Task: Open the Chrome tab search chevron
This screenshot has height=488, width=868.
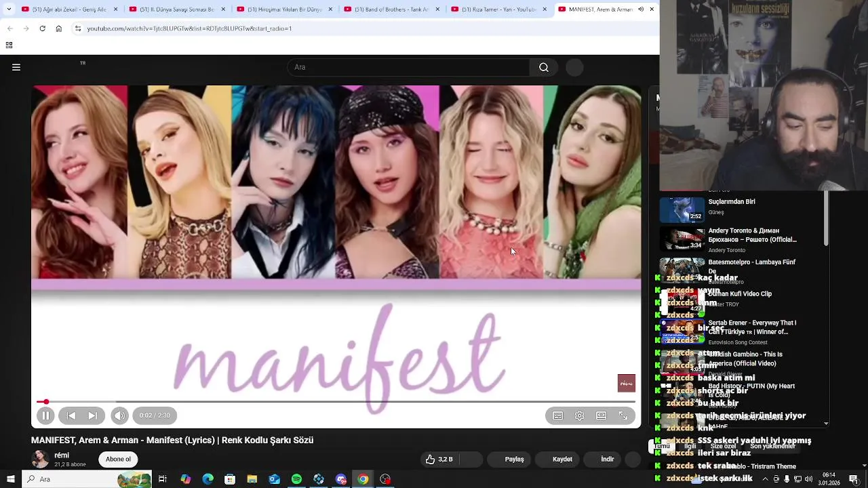Action: coord(9,9)
